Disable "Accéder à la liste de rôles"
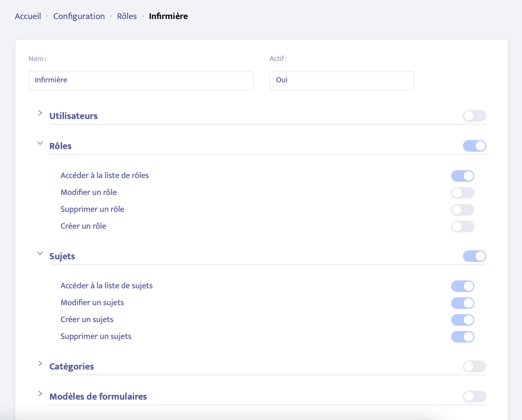The width and height of the screenshot is (522, 420). [462, 176]
